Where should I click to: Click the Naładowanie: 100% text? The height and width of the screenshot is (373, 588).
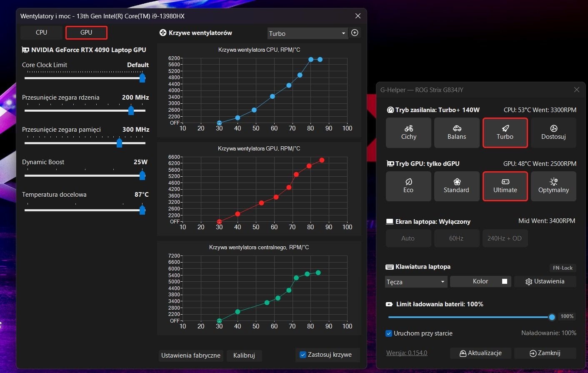tap(549, 333)
